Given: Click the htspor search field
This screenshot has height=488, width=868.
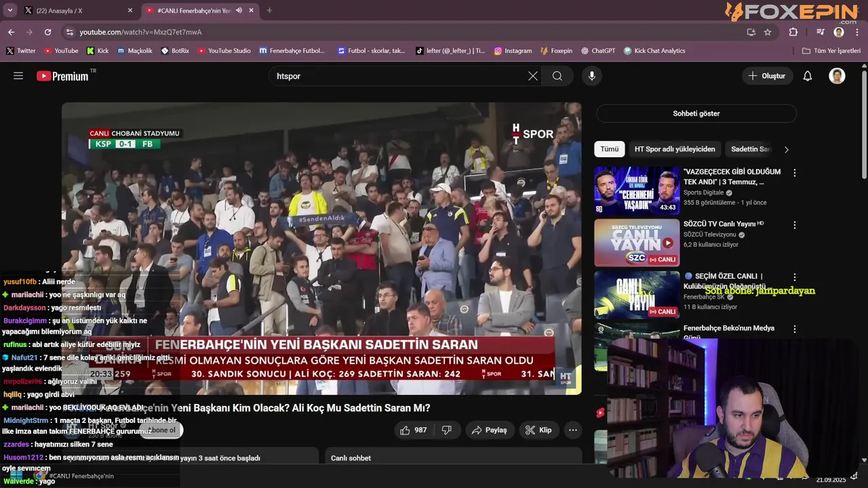Looking at the screenshot, I should (x=400, y=76).
